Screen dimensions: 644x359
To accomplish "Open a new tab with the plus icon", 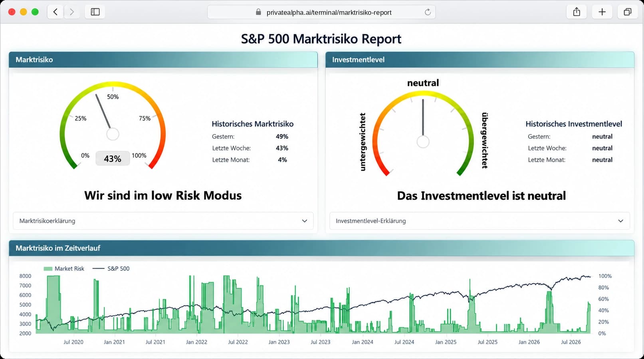I will click(602, 12).
